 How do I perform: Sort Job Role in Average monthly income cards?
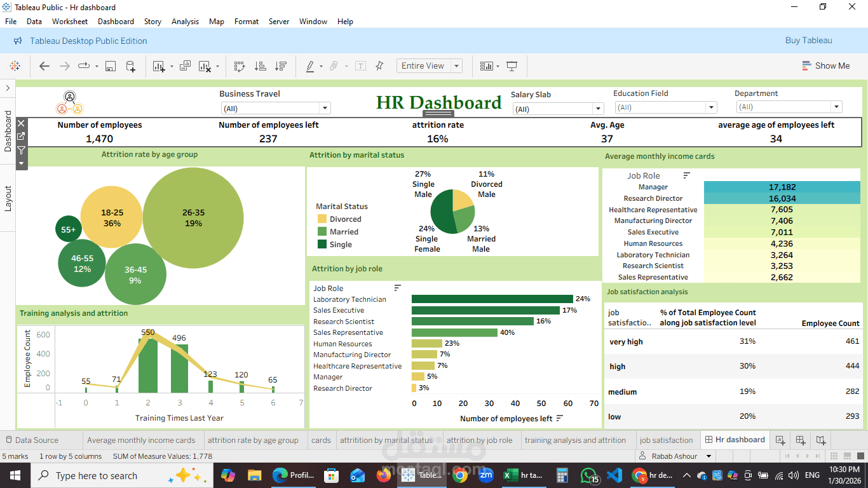[686, 175]
